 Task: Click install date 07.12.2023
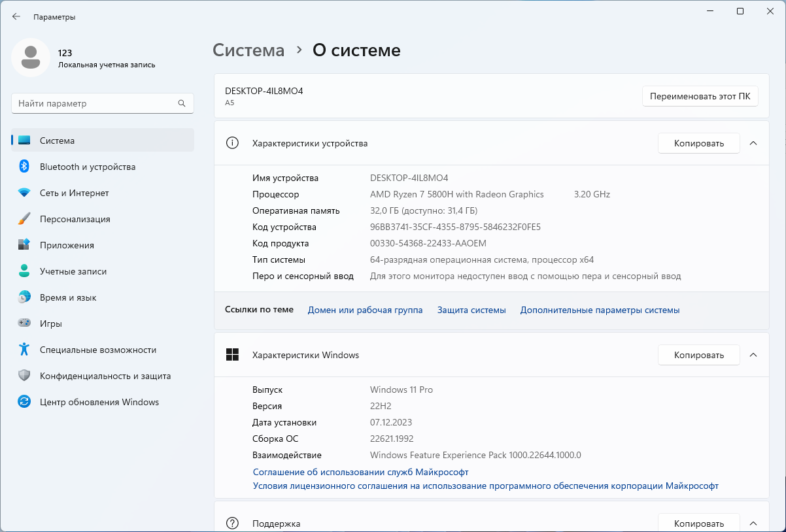pyautogui.click(x=391, y=422)
